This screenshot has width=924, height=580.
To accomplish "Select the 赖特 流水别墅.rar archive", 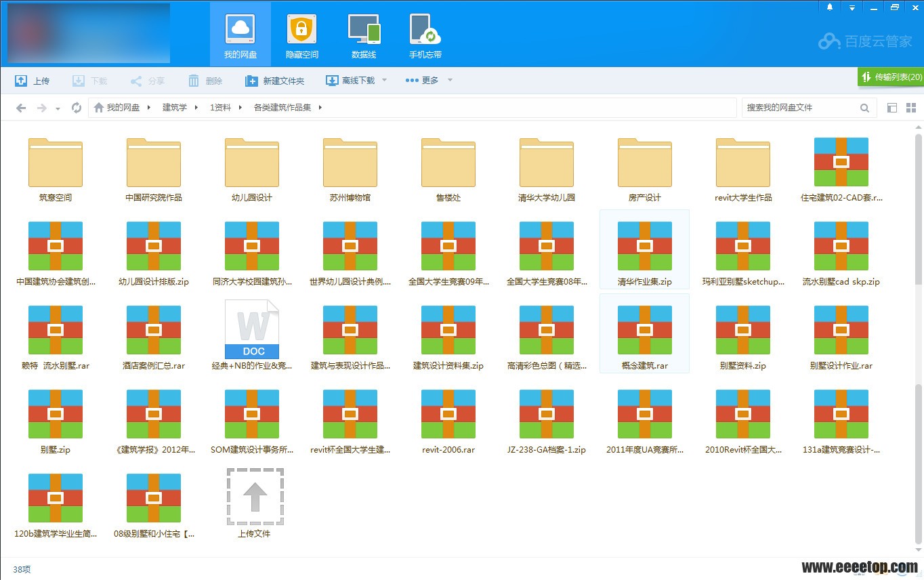I will coord(56,337).
